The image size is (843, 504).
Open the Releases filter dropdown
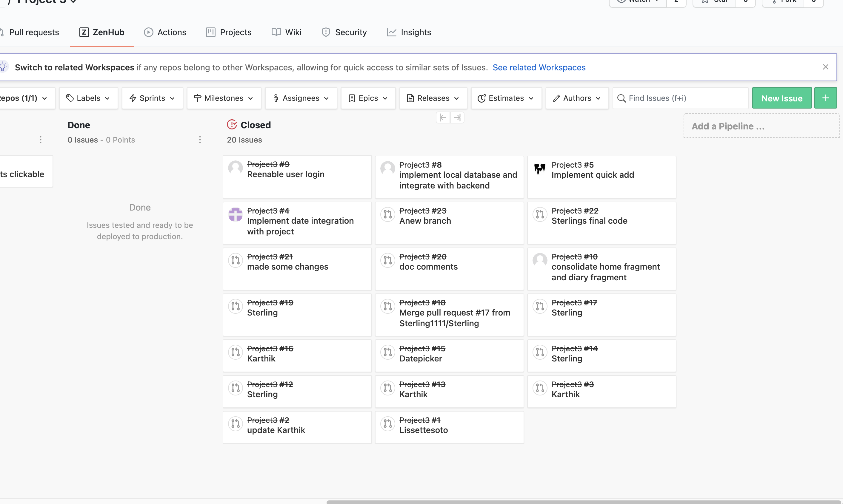[433, 98]
